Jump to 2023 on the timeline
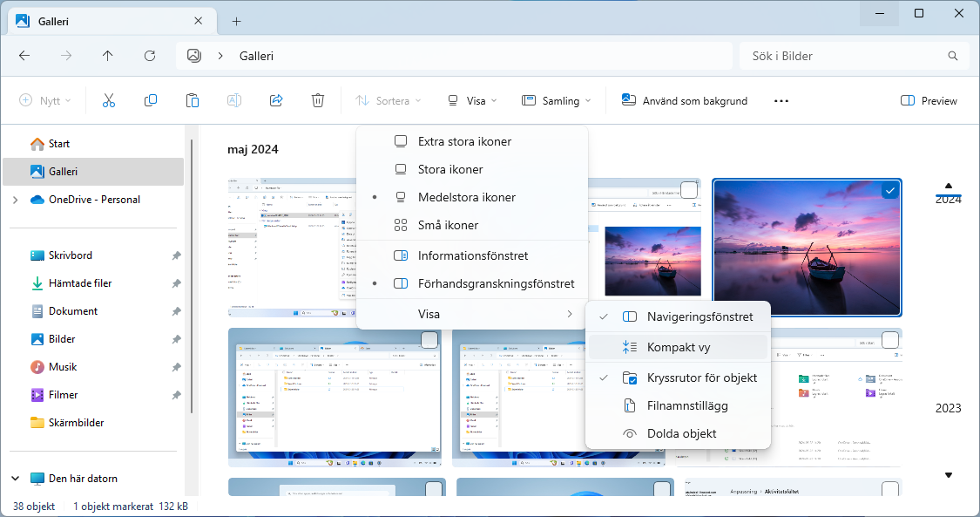 pos(948,408)
